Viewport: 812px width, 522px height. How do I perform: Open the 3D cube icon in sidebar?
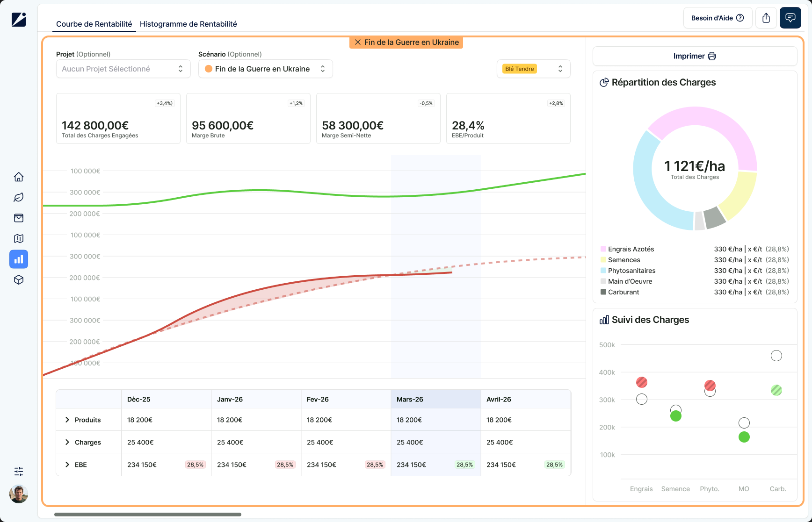pyautogui.click(x=19, y=279)
